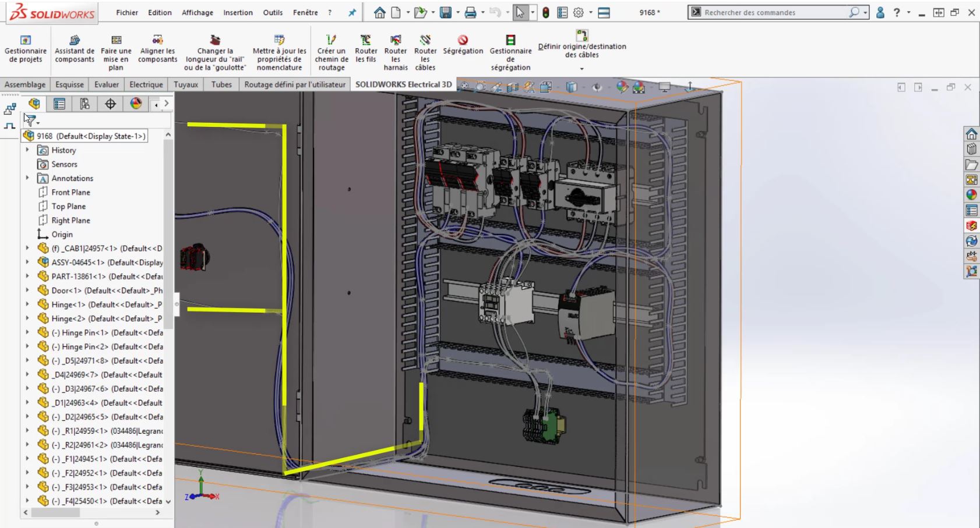This screenshot has width=980, height=528.
Task: Click the Home icon on the right sidebar
Action: click(x=971, y=134)
